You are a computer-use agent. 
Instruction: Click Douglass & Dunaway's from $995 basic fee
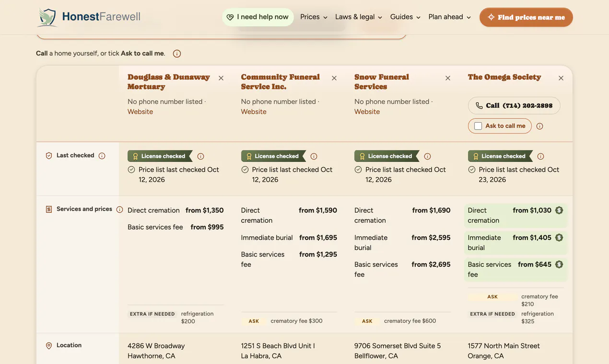pyautogui.click(x=207, y=227)
